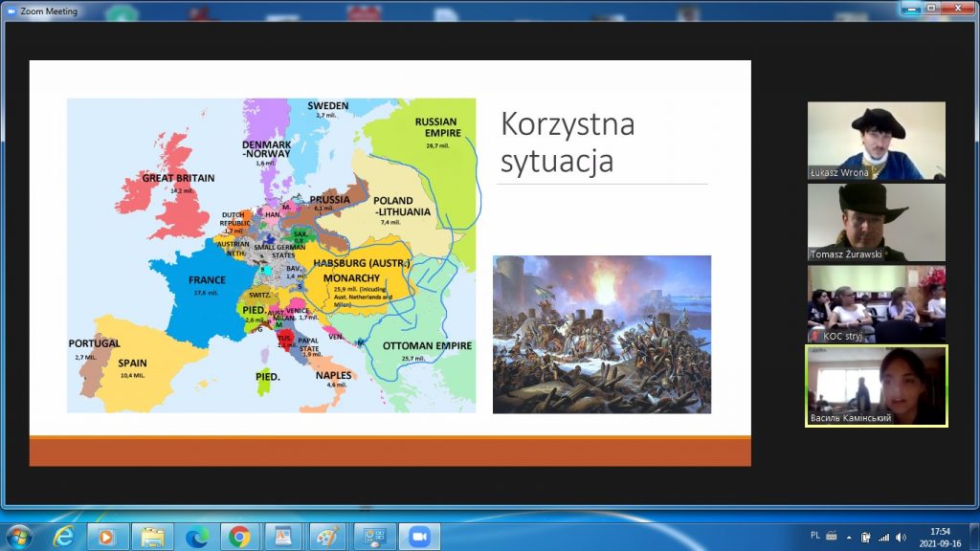
Task: Select Василь Камінський's highlighted video tile
Action: [x=876, y=386]
